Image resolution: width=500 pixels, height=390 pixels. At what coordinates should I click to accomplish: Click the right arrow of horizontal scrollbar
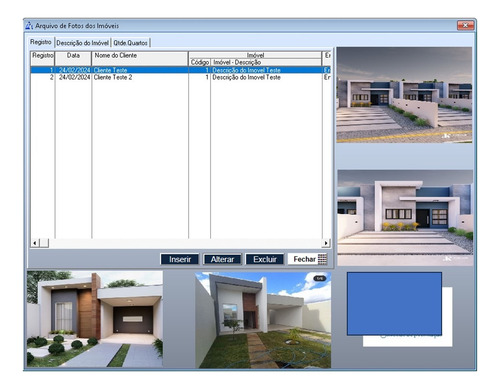click(x=326, y=243)
